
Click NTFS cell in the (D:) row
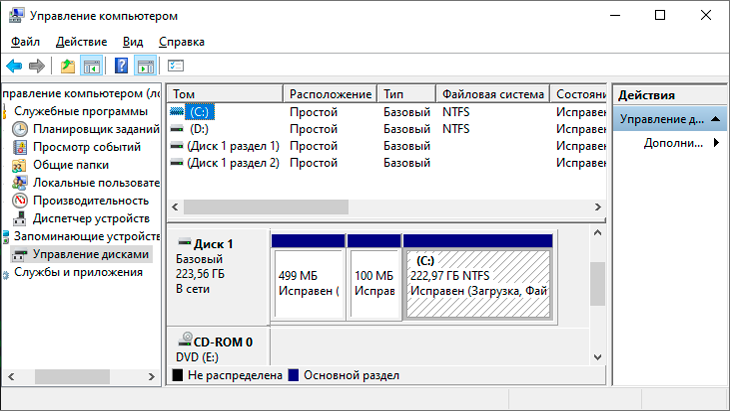pos(456,129)
